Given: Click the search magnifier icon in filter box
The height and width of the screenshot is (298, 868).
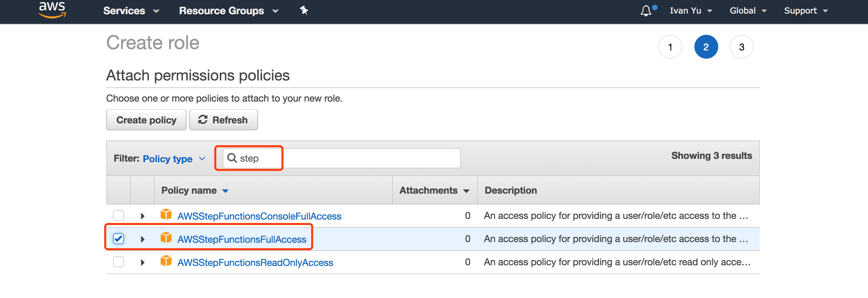Looking at the screenshot, I should [232, 158].
